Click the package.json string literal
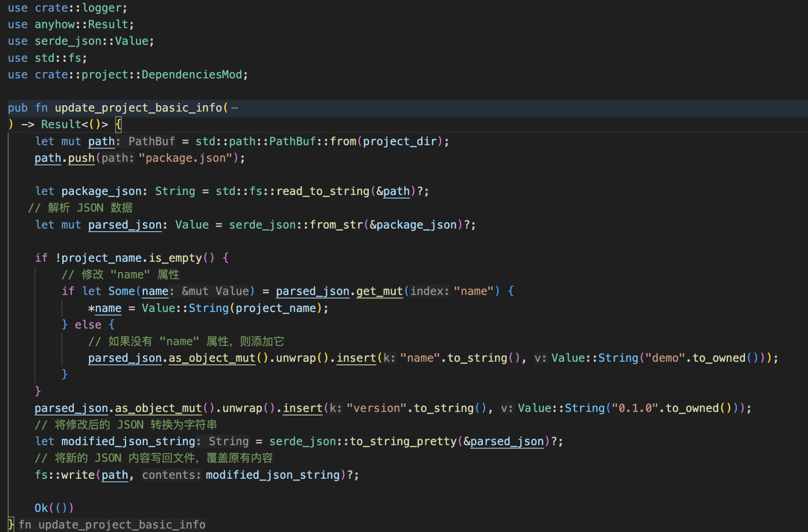Image resolution: width=808 pixels, height=532 pixels. (x=186, y=157)
